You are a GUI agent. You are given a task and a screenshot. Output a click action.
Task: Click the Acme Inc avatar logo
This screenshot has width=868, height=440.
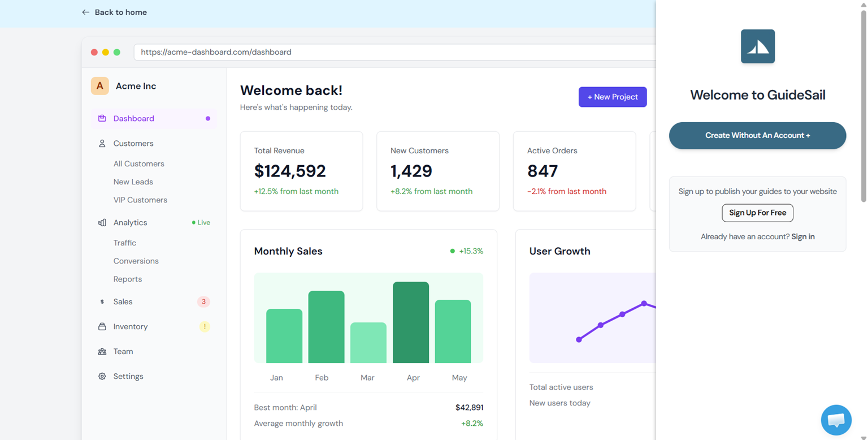100,86
